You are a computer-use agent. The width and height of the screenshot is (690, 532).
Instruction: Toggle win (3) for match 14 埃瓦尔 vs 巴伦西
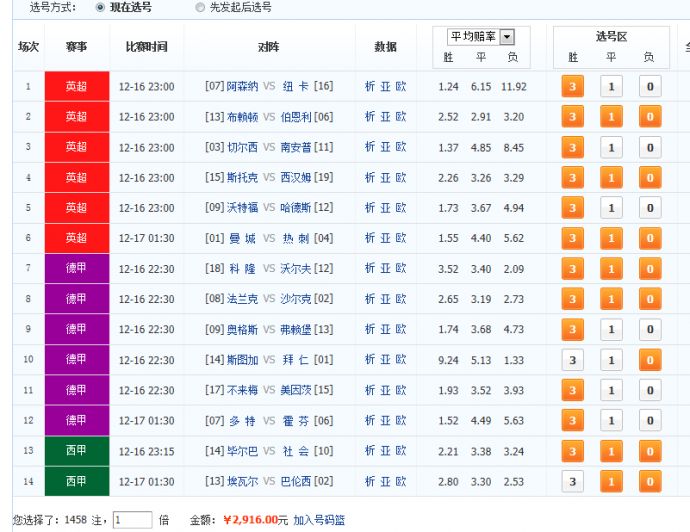click(x=573, y=482)
